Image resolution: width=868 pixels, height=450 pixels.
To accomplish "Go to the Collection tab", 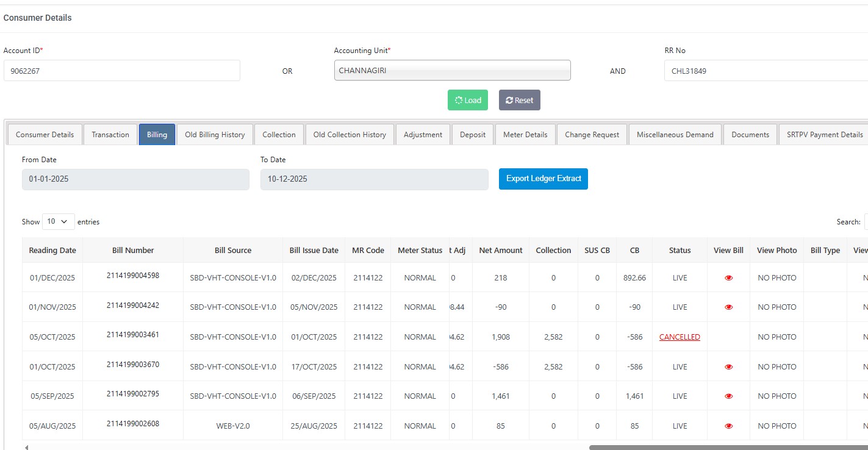I will click(x=279, y=135).
